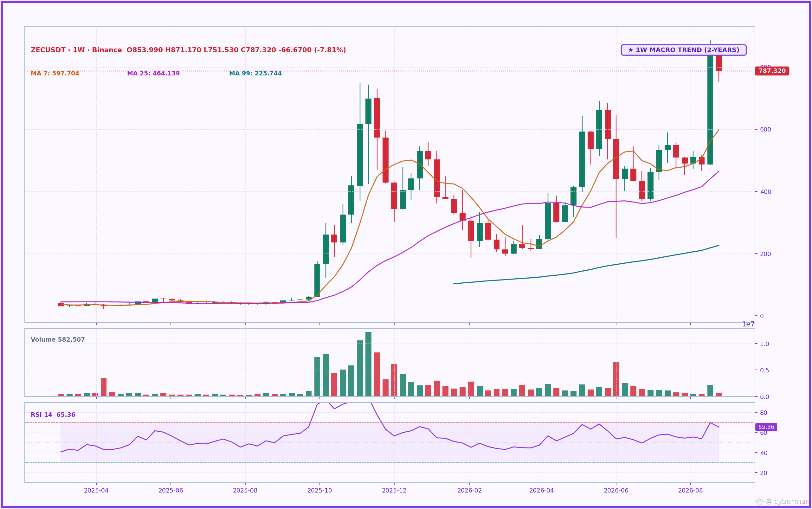
Task: Click the 2026-08 date axis label
Action: click(x=690, y=491)
